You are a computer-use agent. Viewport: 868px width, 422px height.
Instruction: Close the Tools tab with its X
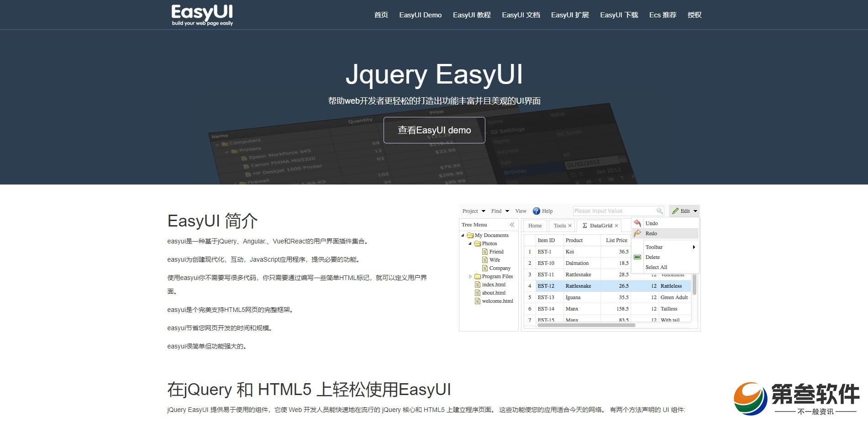pyautogui.click(x=570, y=226)
